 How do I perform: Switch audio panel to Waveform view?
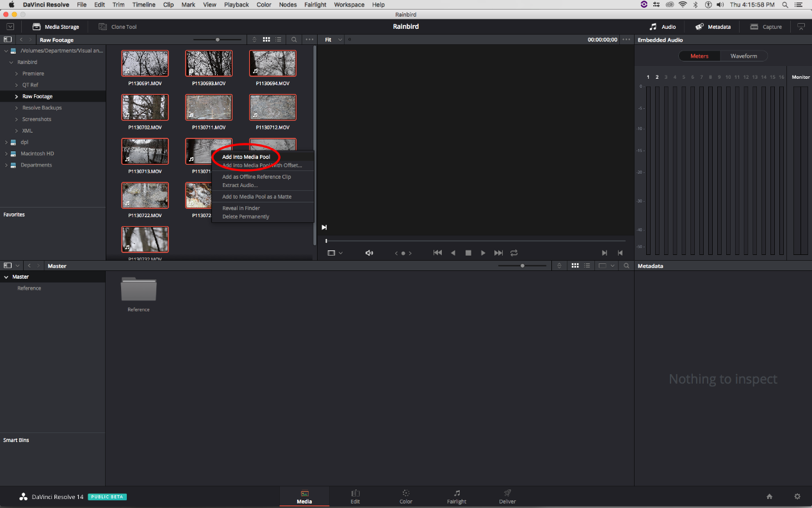743,56
